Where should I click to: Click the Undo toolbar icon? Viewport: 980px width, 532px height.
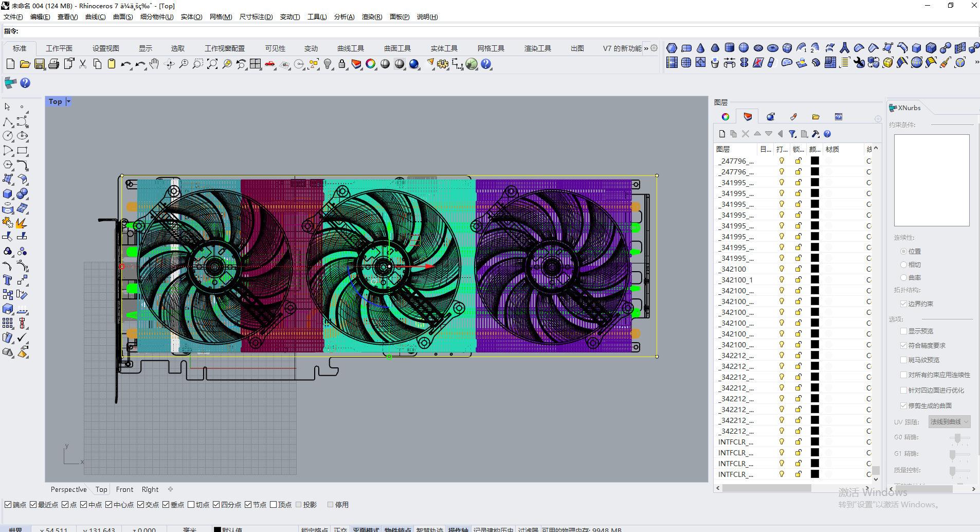coord(126,64)
